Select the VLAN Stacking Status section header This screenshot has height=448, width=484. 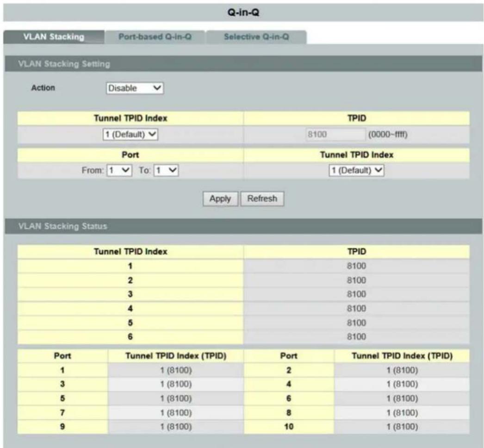click(243, 226)
